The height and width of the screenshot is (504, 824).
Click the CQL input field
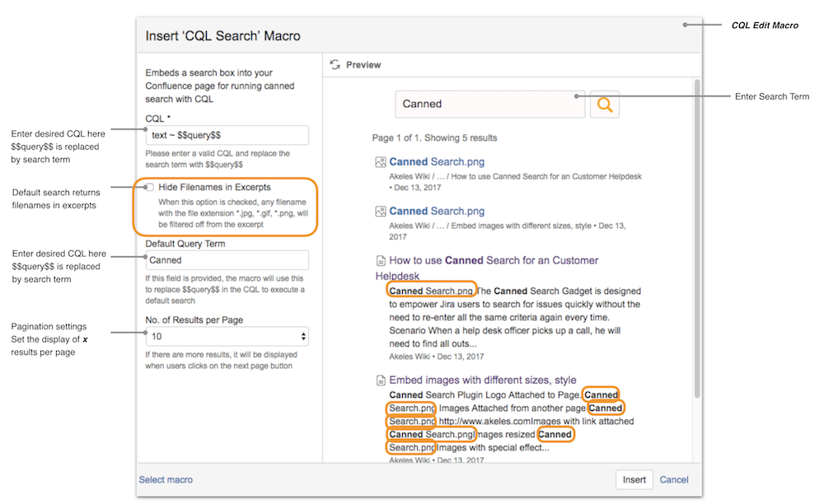click(227, 135)
